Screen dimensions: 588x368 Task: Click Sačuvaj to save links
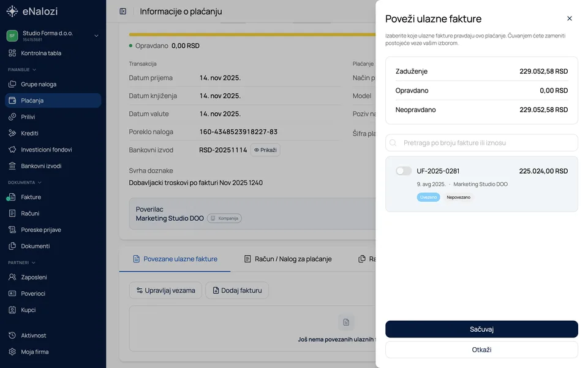[x=481, y=329]
